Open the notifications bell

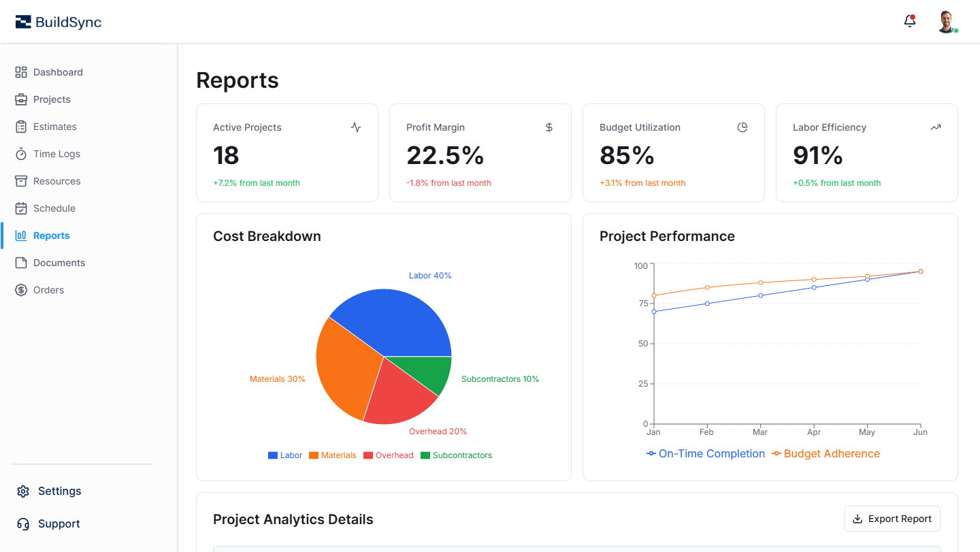click(x=909, y=21)
